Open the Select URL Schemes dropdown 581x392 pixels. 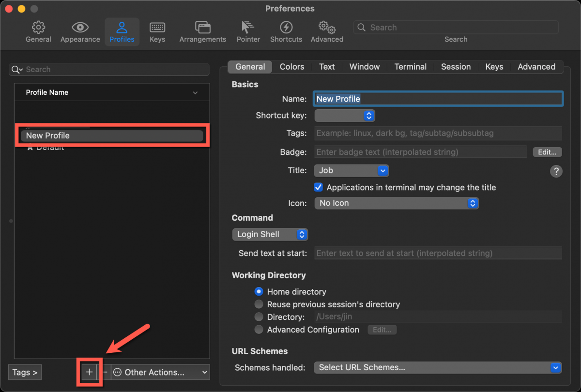[x=438, y=367]
